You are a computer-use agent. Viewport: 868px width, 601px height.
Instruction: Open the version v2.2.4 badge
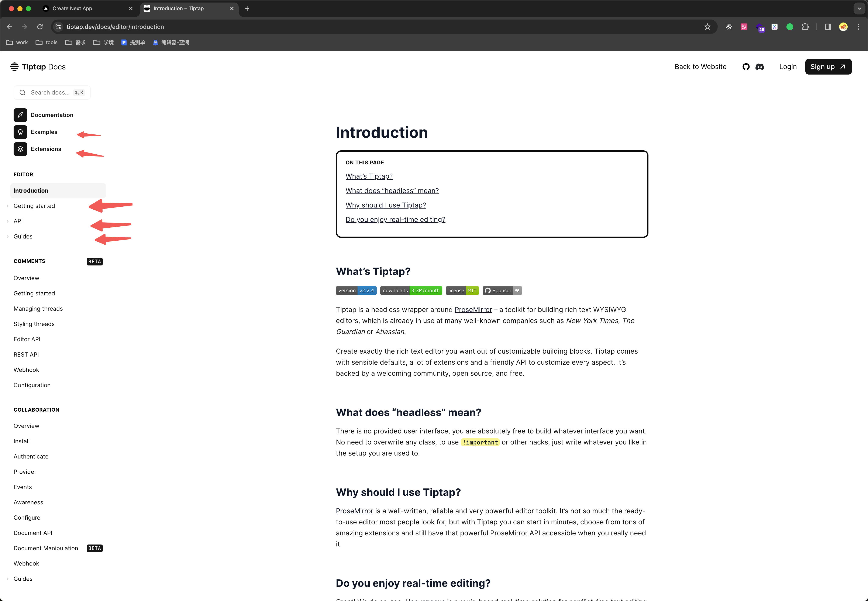coord(356,290)
